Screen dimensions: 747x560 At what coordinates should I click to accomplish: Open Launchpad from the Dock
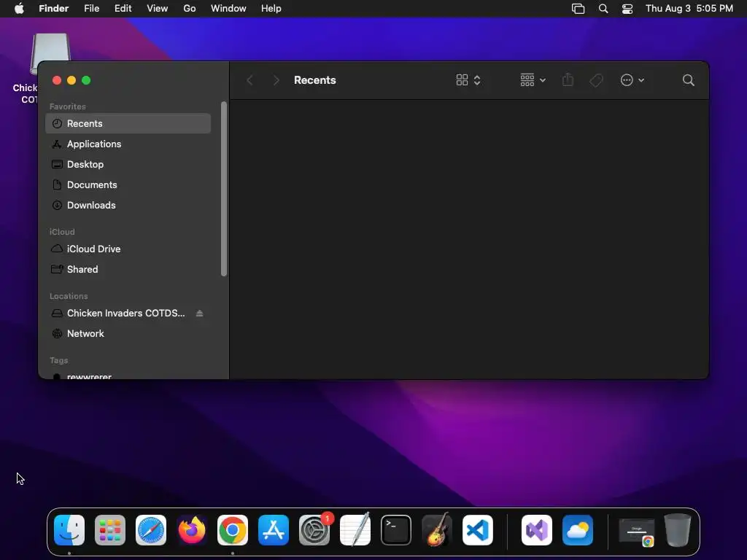click(x=110, y=530)
